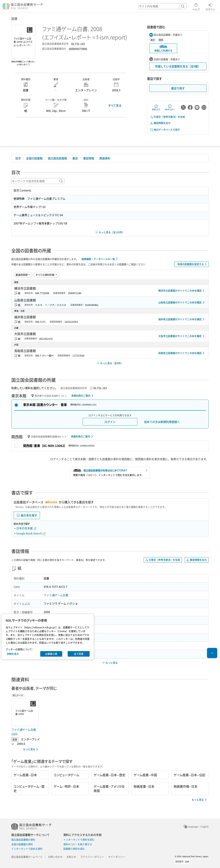This screenshot has width=220, height=868.
Task: Select 東京本館:図書カウンター radio button
Action: coord(16,405)
